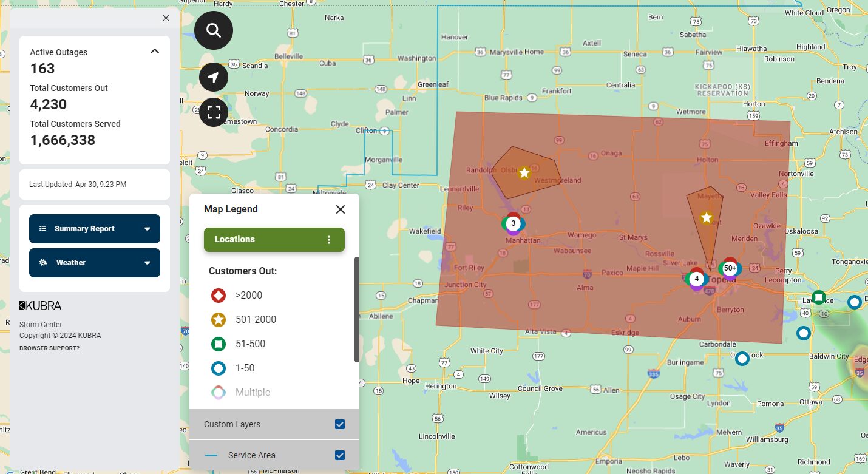Open the cluster of 3 outages at Manhattan
This screenshot has width=868, height=474.
click(513, 223)
